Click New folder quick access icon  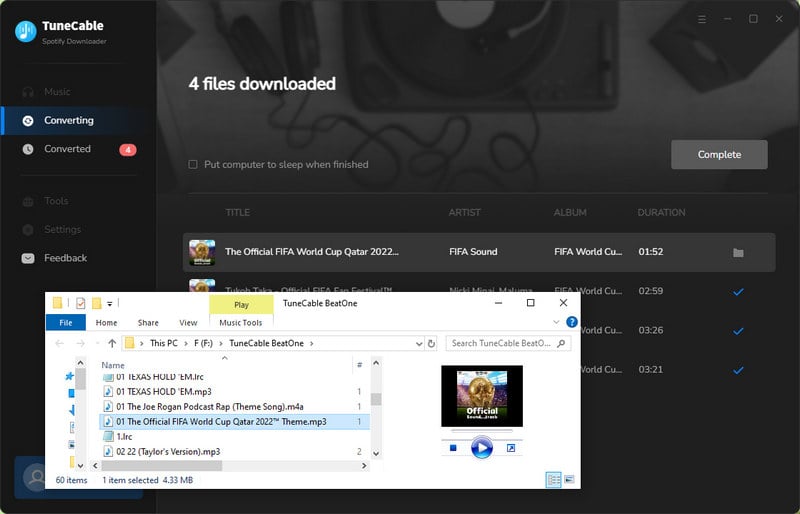[96, 304]
